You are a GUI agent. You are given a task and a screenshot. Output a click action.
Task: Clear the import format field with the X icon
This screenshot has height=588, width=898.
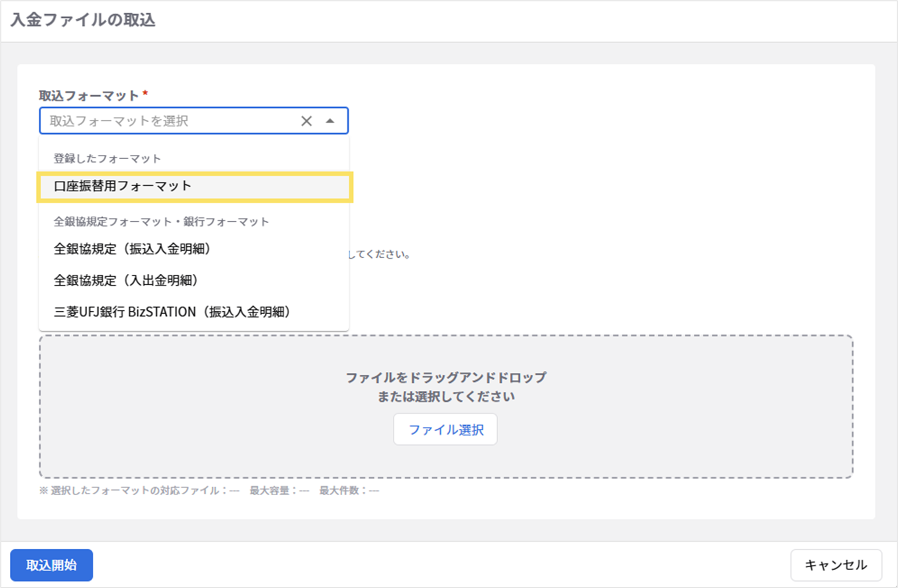point(306,121)
